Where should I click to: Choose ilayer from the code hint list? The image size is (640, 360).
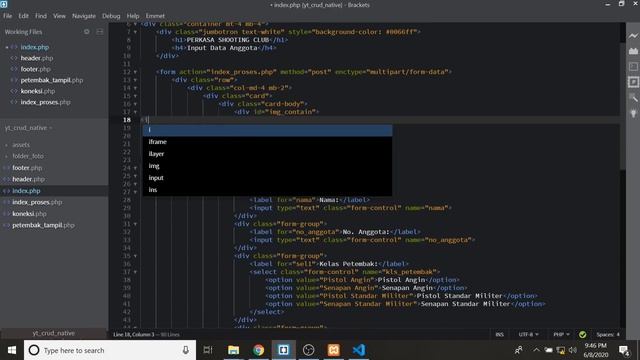click(267, 154)
